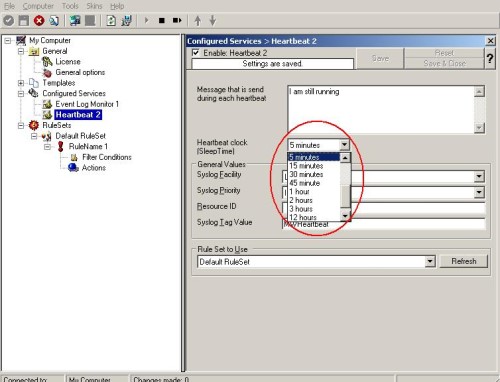Click the magnifier document toolbar icon
500x382 pixels.
click(x=54, y=21)
